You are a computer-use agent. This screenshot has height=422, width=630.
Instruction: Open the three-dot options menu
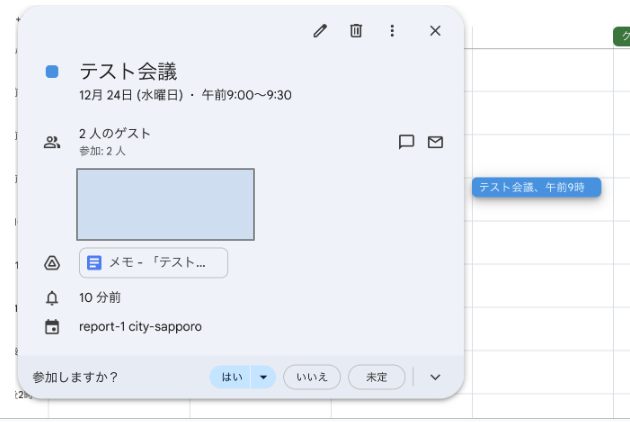pyautogui.click(x=392, y=31)
